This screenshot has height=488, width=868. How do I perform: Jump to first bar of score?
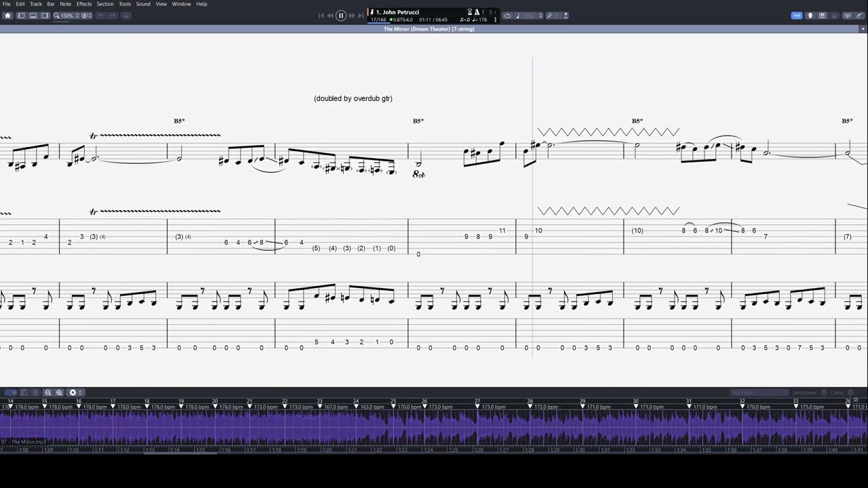[321, 16]
